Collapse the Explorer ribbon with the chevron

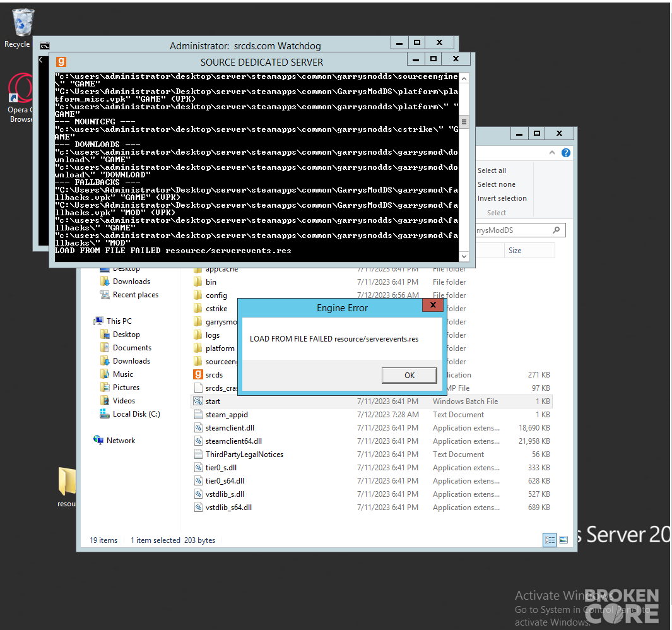point(552,153)
